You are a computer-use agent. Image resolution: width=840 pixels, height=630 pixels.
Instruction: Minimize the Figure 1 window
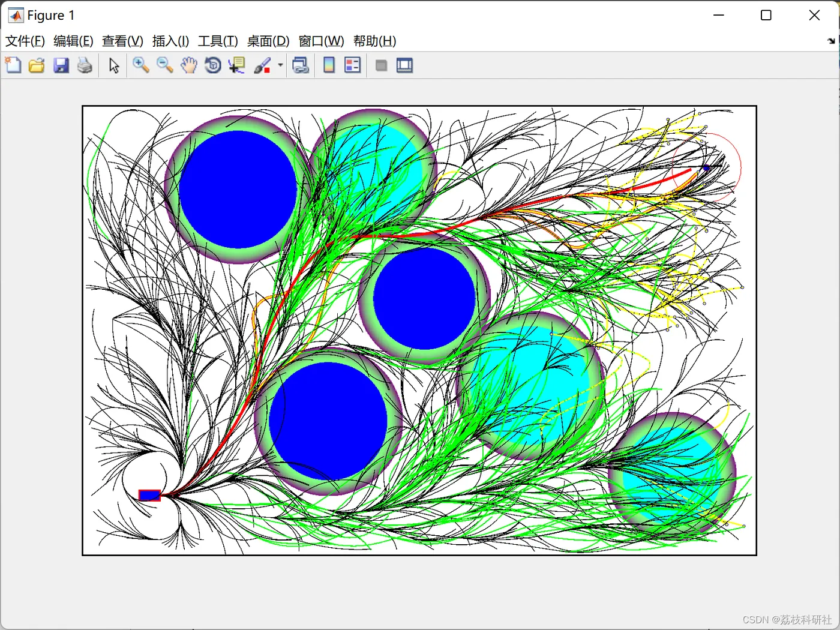(x=719, y=15)
